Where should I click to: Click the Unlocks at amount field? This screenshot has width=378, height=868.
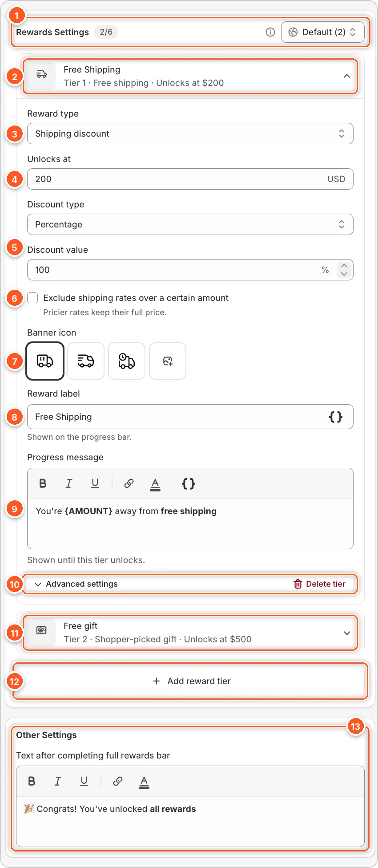coord(190,179)
